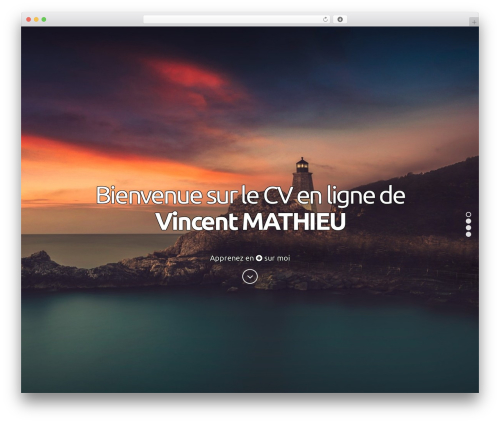Click the plus icon in 'Apprenez en + sur moi'
The image size is (500, 423).
(259, 258)
